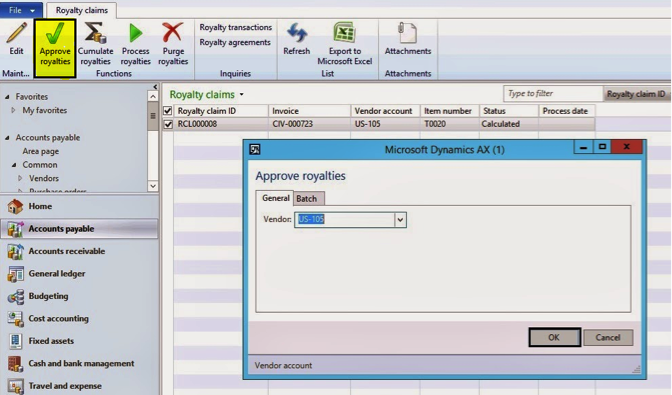Click navigation tree scroll up arrow

(153, 96)
